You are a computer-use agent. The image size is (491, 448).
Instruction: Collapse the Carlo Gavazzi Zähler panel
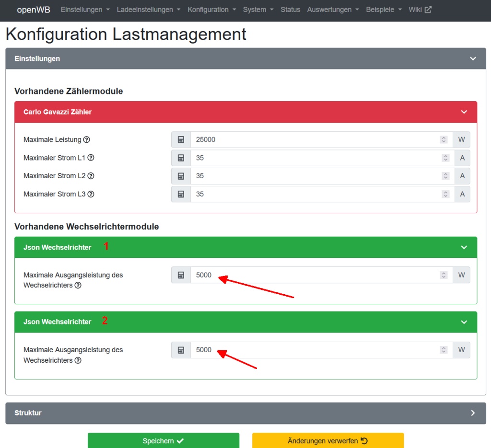click(x=463, y=112)
